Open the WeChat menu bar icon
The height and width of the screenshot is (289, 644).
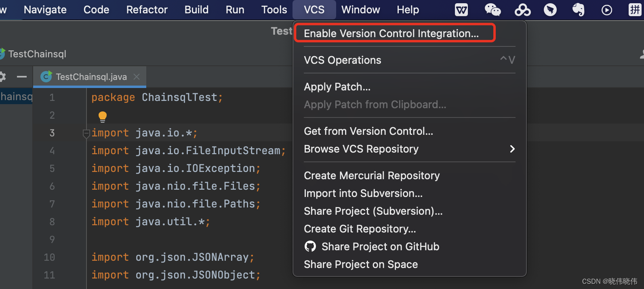[492, 10]
